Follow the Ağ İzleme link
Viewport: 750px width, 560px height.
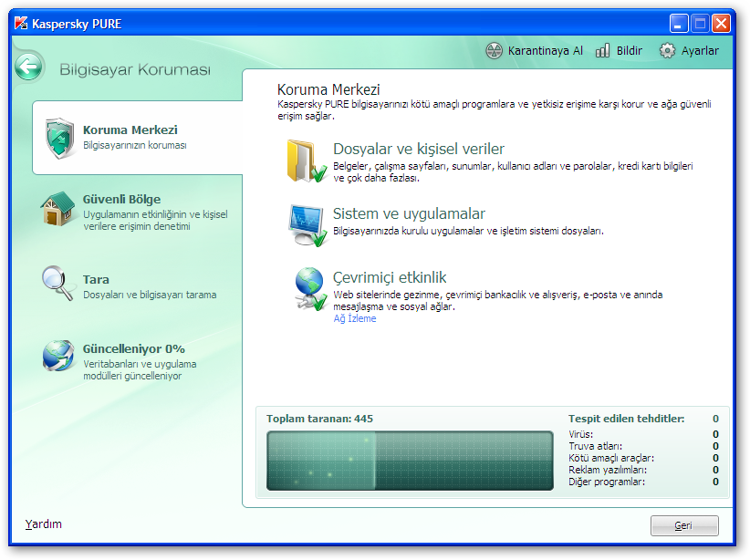pos(354,318)
